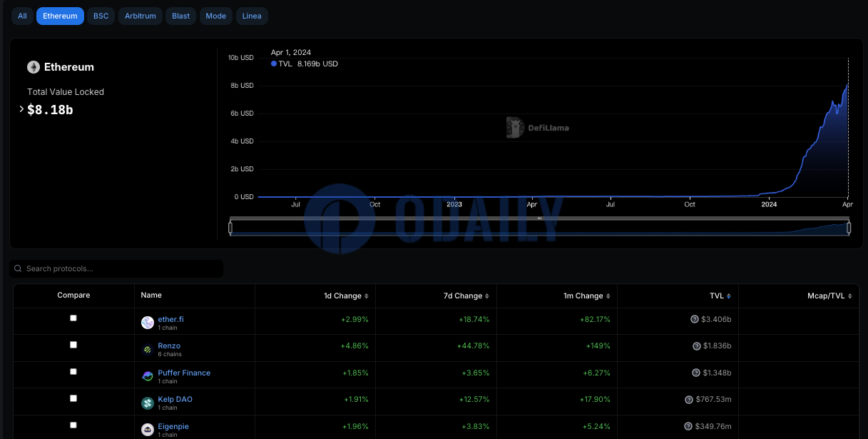Click the help icon beside Kelp DAO TVL
868x439 pixels.
pyautogui.click(x=688, y=399)
